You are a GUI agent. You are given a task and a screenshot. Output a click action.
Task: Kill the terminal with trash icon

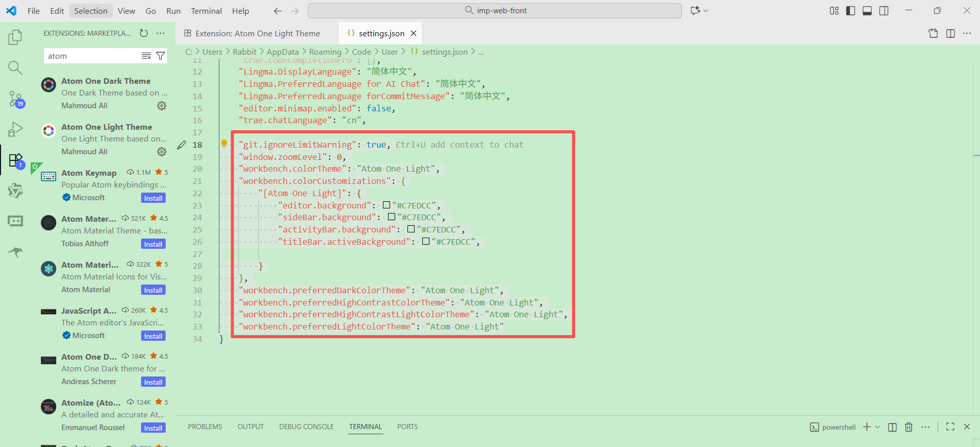pos(908,427)
